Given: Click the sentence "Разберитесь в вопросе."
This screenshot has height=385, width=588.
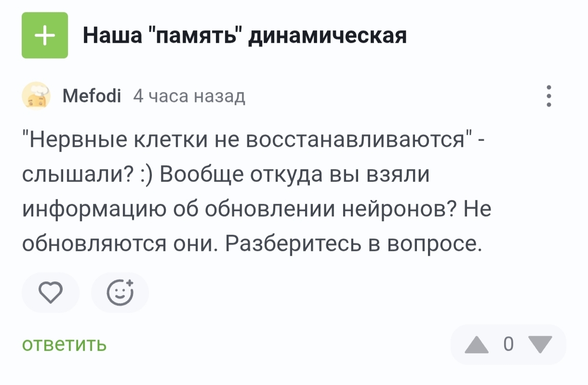Looking at the screenshot, I should [354, 244].
